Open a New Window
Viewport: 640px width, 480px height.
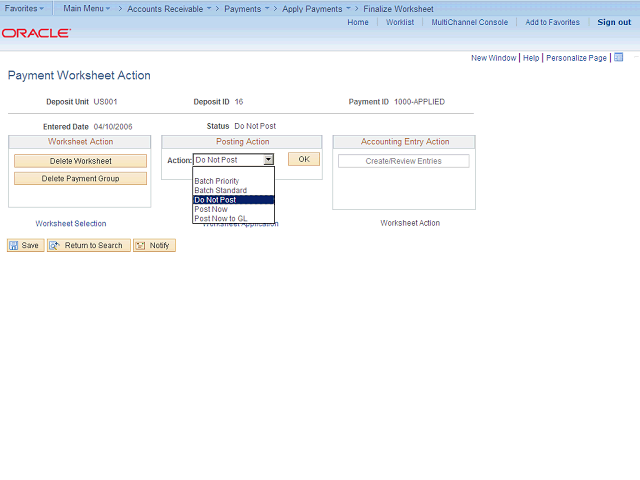pyautogui.click(x=493, y=58)
